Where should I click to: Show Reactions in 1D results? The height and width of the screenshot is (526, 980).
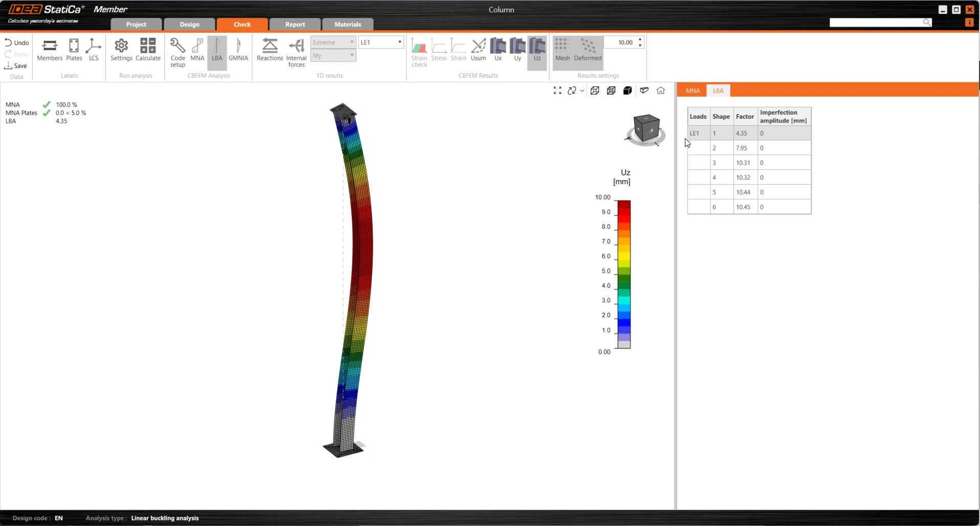coord(270,50)
